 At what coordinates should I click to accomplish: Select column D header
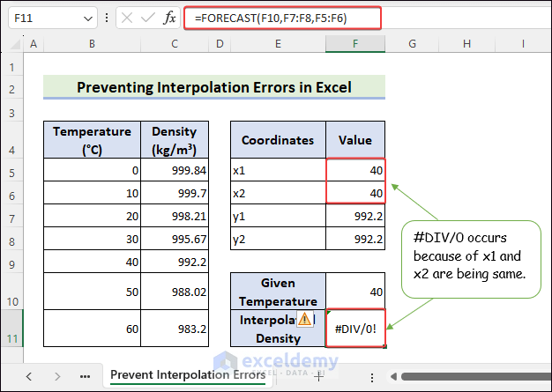pyautogui.click(x=220, y=44)
